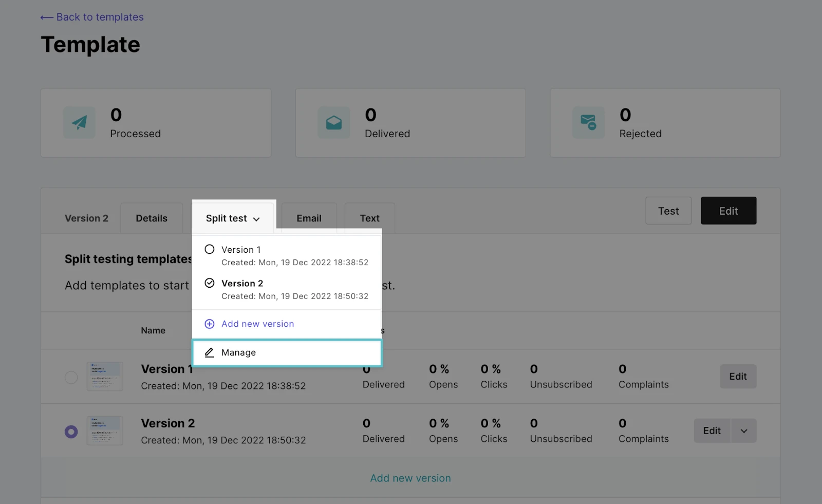Select checked Version 2 option in dropdown
The image size is (822, 504).
coord(210,283)
